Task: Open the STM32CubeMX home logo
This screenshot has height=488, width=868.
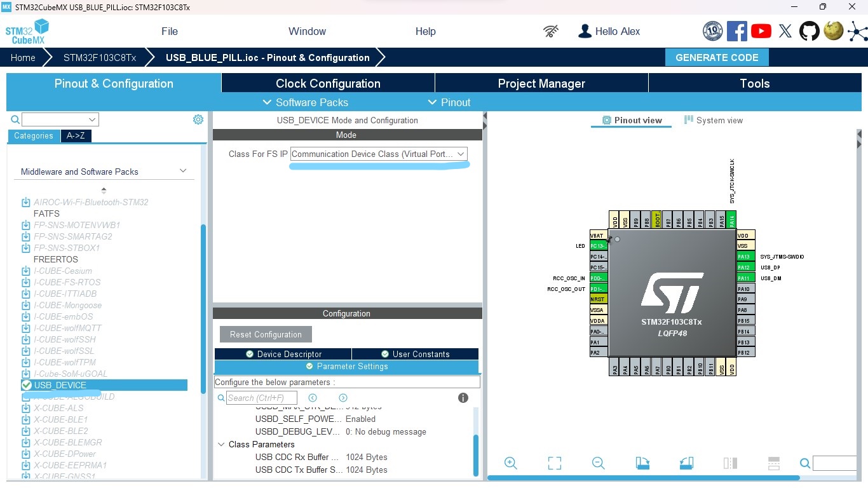Action: coord(27,32)
